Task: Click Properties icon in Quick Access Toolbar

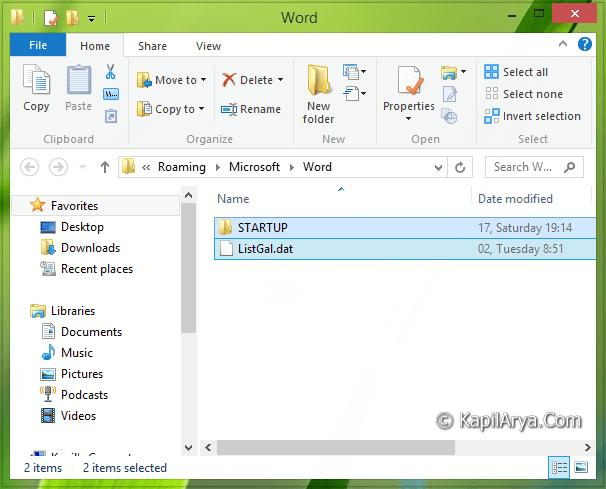Action: tap(51, 18)
